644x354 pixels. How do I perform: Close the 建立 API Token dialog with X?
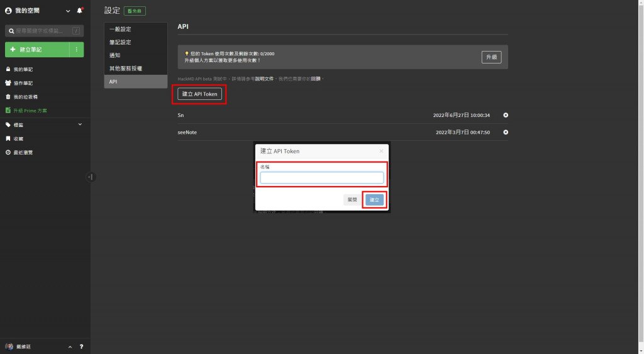[x=381, y=151]
